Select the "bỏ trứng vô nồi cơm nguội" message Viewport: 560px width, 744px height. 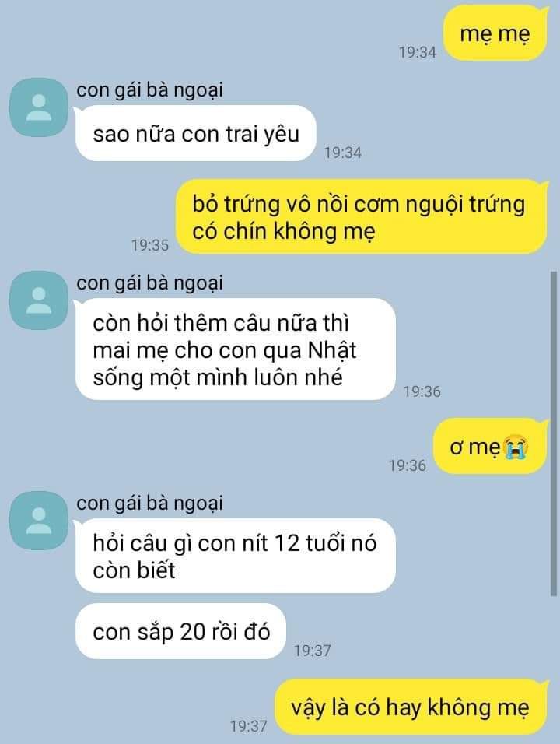click(362, 217)
